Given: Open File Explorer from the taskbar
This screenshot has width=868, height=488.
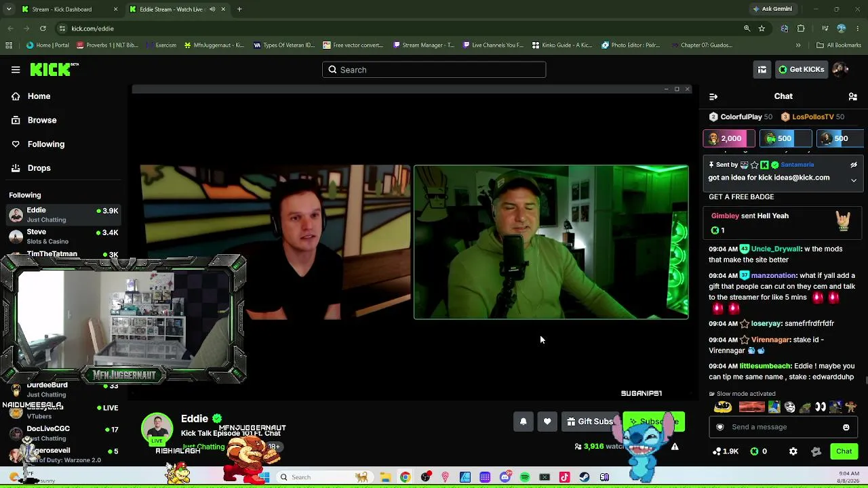Looking at the screenshot, I should click(x=385, y=477).
